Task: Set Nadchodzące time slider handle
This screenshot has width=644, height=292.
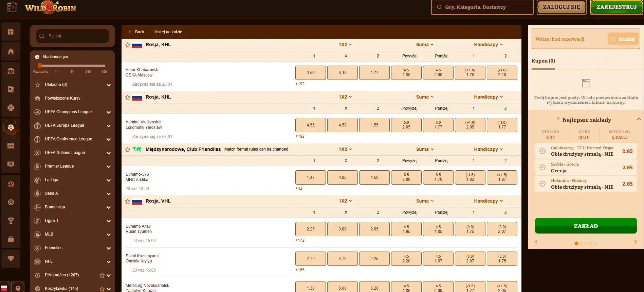Action: click(x=40, y=66)
